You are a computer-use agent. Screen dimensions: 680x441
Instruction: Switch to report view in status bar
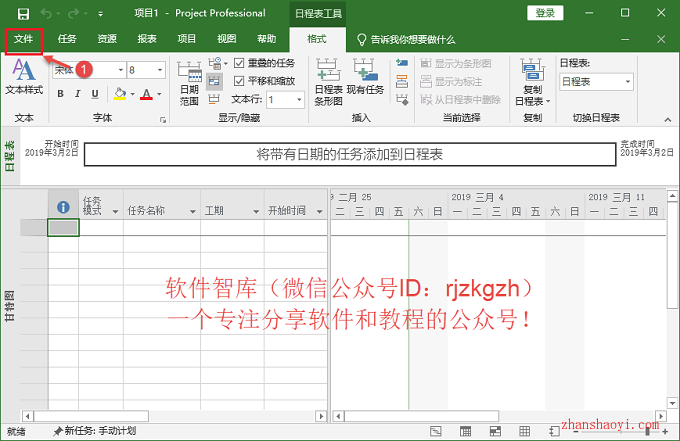tap(554, 431)
